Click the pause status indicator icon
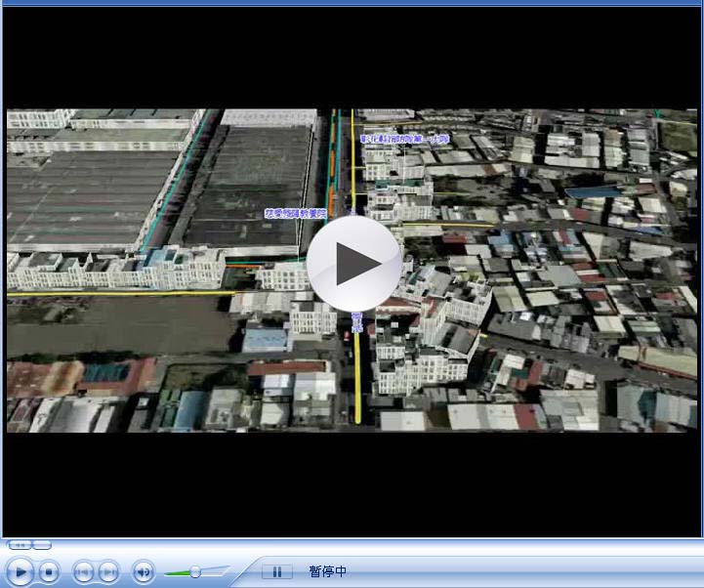704x588 pixels. tap(276, 572)
